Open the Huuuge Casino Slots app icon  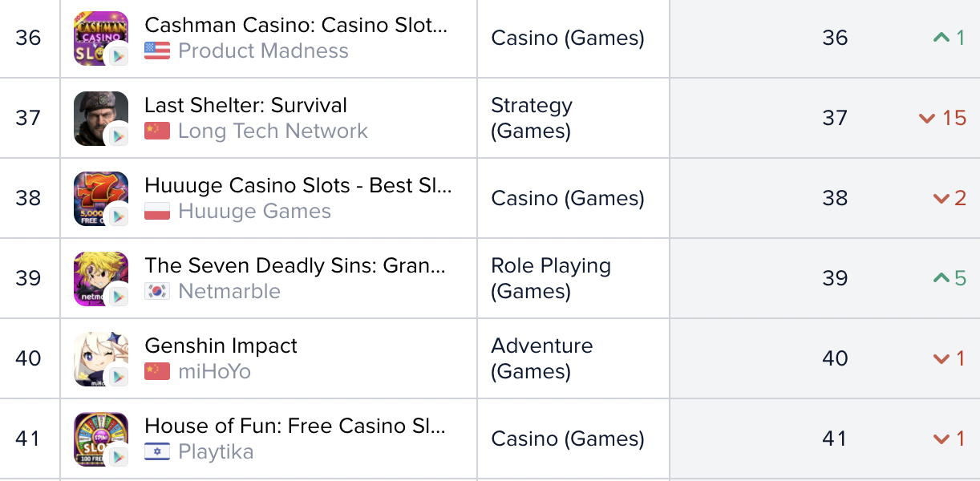[101, 199]
